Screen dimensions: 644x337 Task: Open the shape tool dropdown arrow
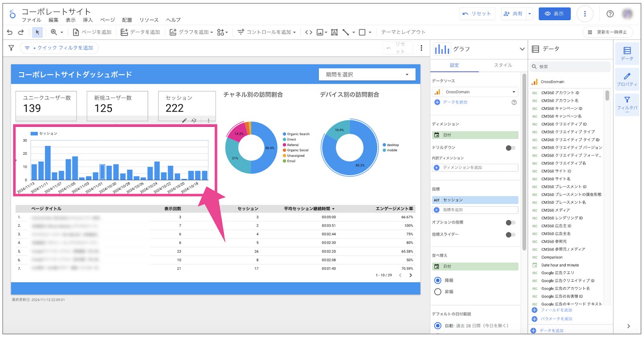[x=370, y=32]
